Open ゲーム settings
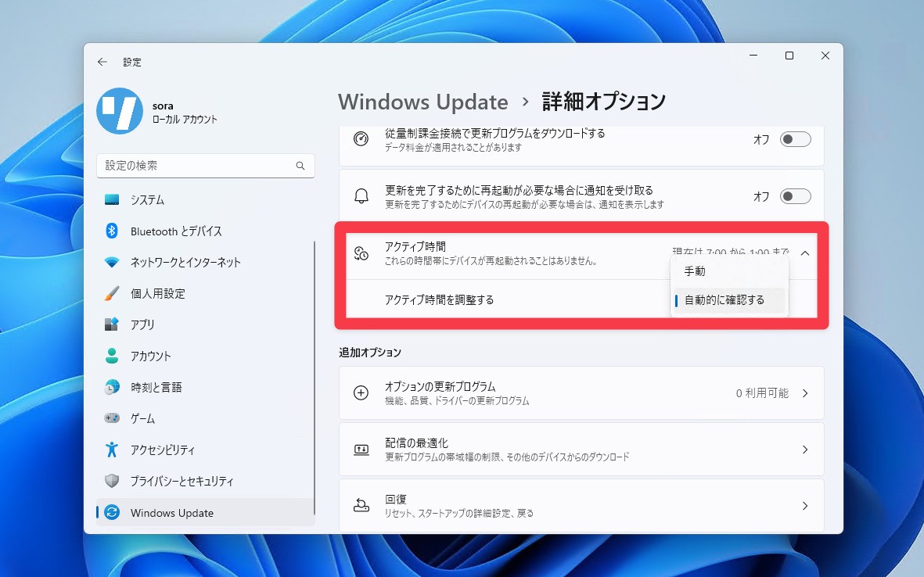The width and height of the screenshot is (924, 577). point(205,418)
